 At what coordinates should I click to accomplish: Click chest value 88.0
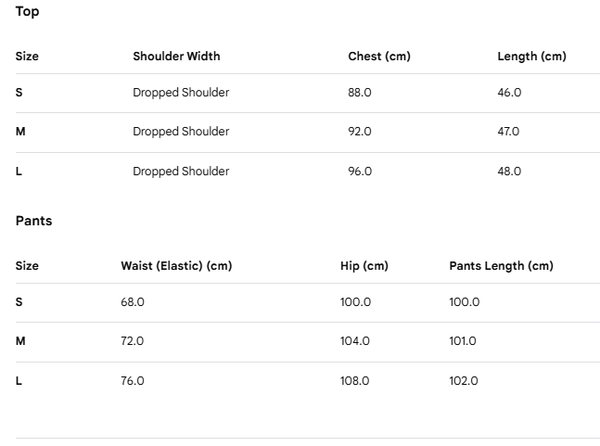360,93
